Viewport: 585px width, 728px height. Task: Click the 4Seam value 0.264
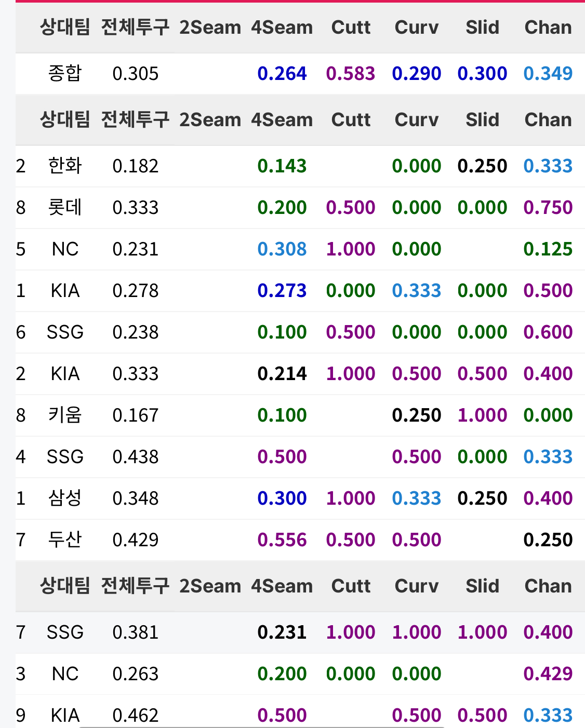(x=282, y=74)
